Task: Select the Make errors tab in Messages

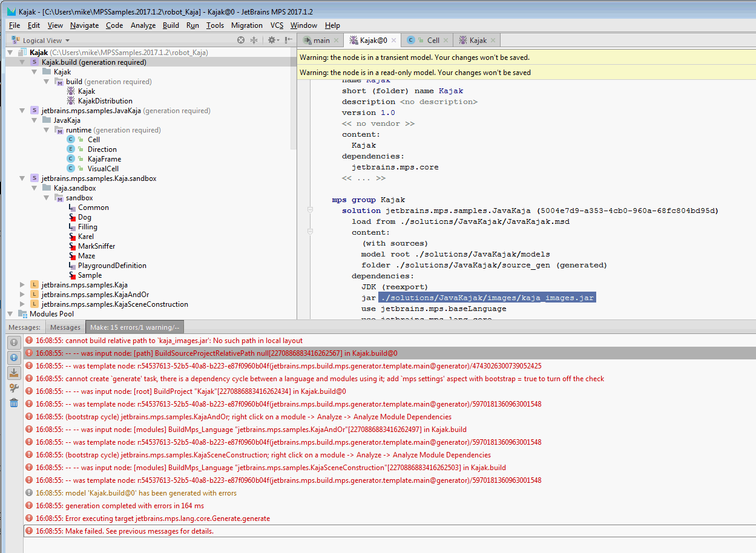Action: 134,327
